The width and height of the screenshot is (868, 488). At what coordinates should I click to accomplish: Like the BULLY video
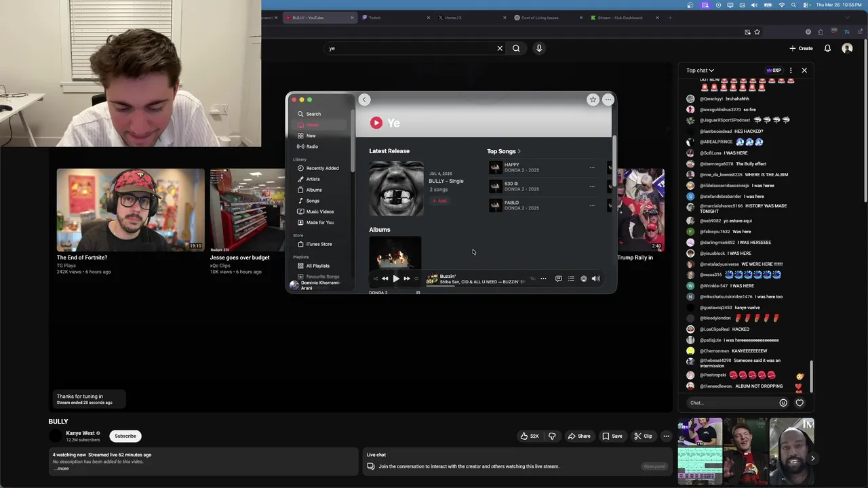click(x=530, y=436)
